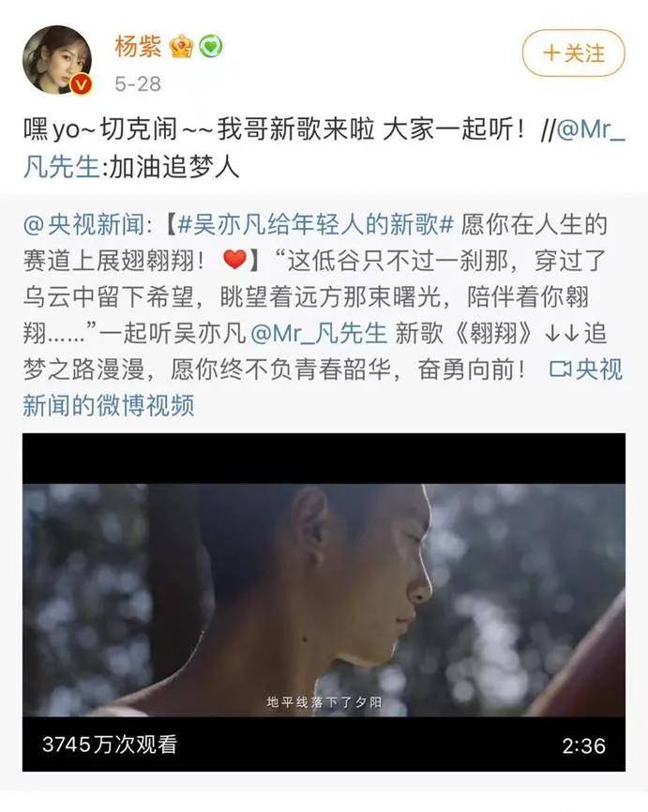Click the red heart emoji in post
The height and width of the screenshot is (812, 648).
(x=234, y=260)
